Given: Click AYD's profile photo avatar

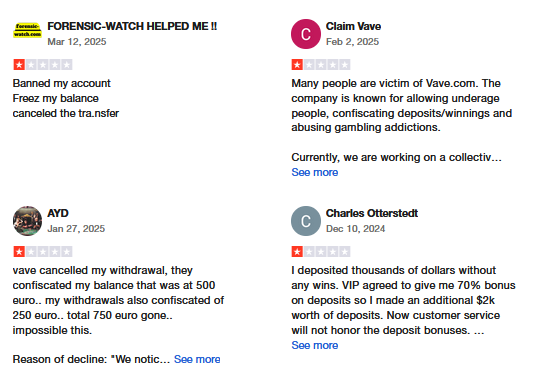Looking at the screenshot, I should click(x=27, y=221).
